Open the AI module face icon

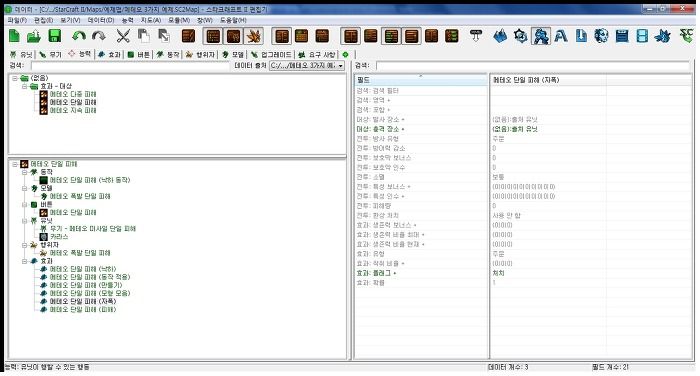(x=601, y=36)
